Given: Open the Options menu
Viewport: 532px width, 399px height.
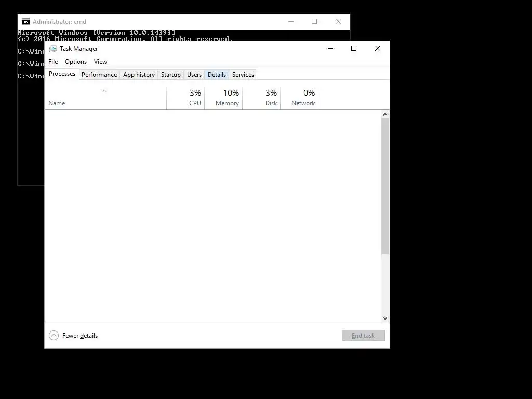Looking at the screenshot, I should click(76, 62).
